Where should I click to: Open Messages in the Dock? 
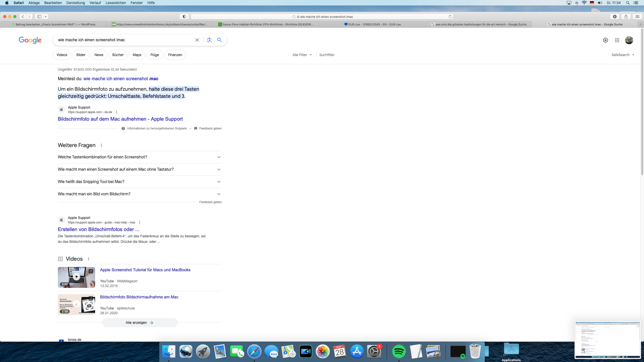coord(271,351)
